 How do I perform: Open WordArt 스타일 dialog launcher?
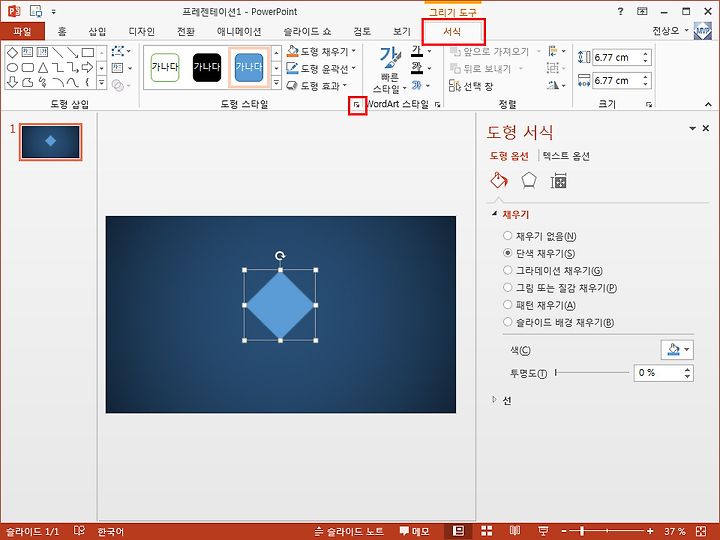(x=438, y=105)
